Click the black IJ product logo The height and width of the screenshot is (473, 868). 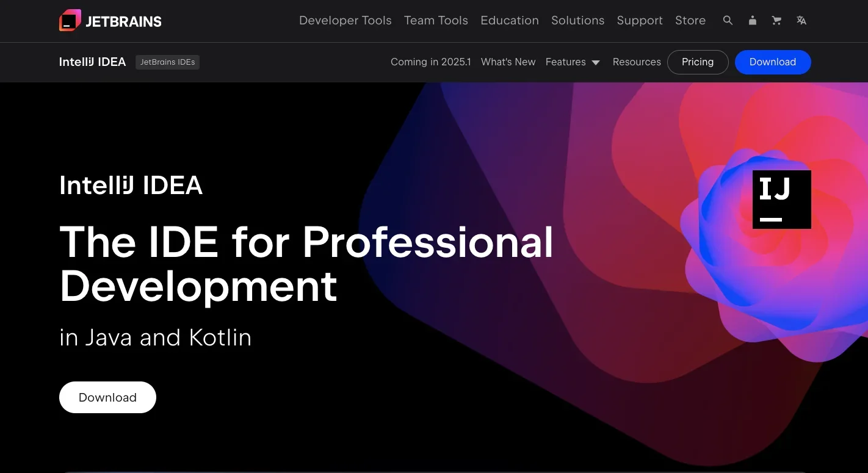tap(781, 200)
